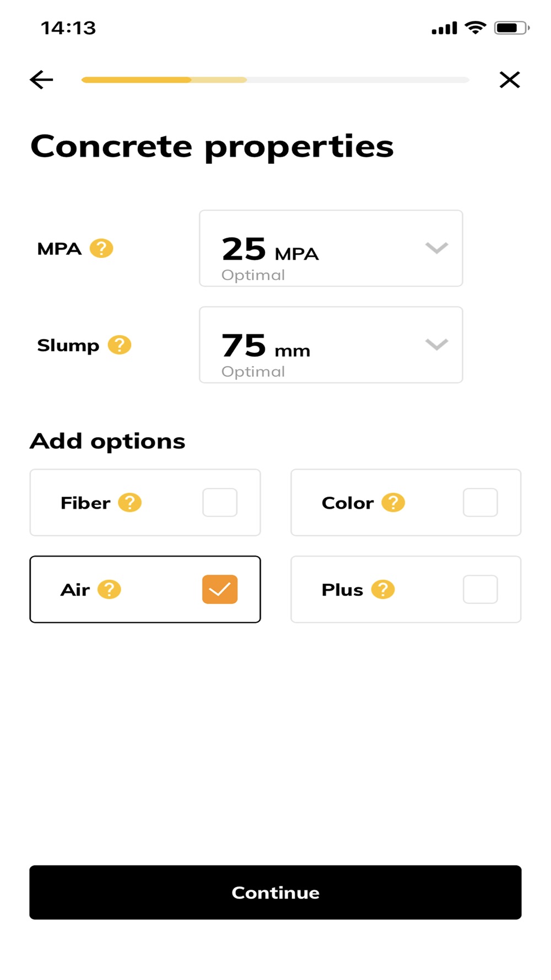Show help for the Fiber option
551x980 pixels.
click(x=130, y=503)
